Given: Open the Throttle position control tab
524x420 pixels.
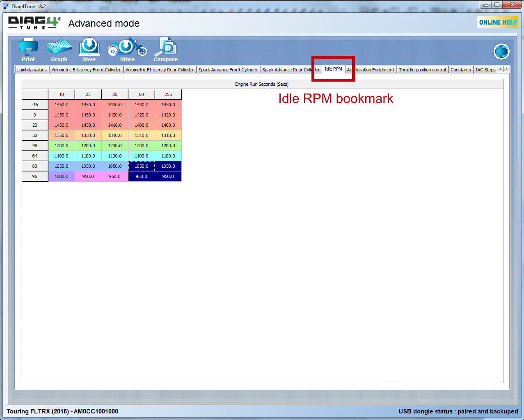Looking at the screenshot, I should coord(422,69).
